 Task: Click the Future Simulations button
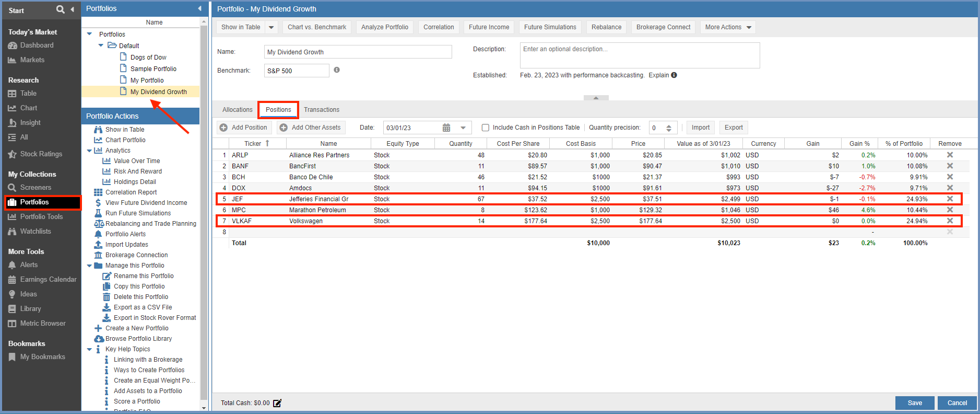pos(550,27)
